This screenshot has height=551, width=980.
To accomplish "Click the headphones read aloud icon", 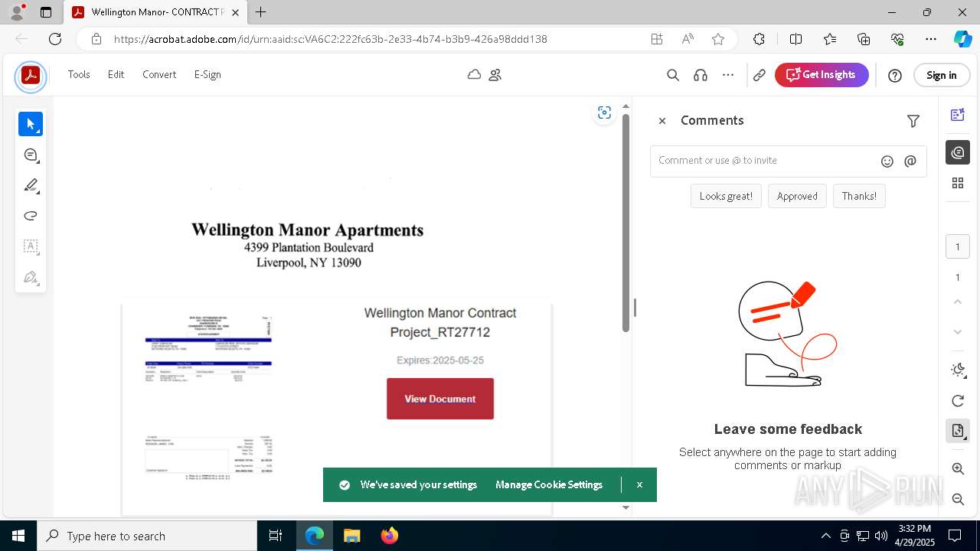I will [x=700, y=75].
